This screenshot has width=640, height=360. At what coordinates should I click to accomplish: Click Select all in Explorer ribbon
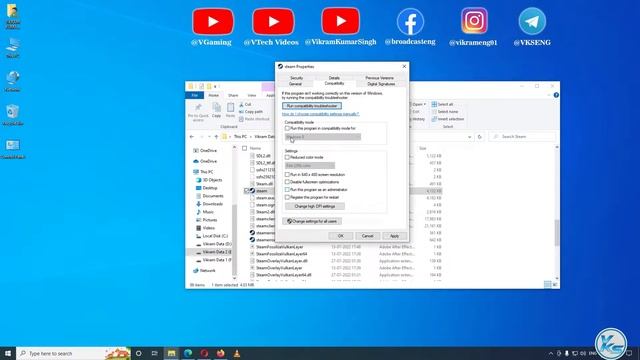pyautogui.click(x=442, y=104)
